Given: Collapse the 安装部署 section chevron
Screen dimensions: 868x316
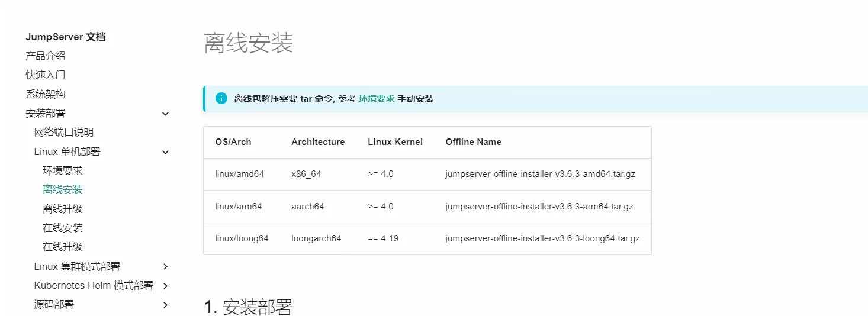Looking at the screenshot, I should point(166,114).
